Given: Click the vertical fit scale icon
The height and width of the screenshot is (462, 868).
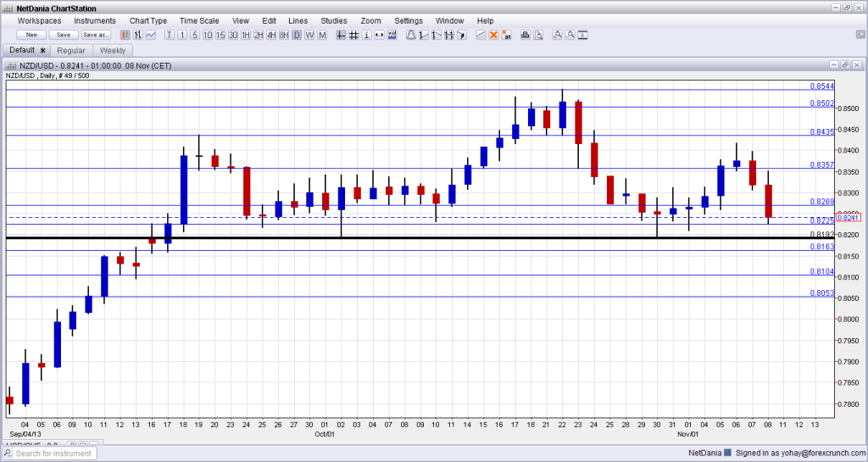Looking at the screenshot, I should pyautogui.click(x=582, y=35).
